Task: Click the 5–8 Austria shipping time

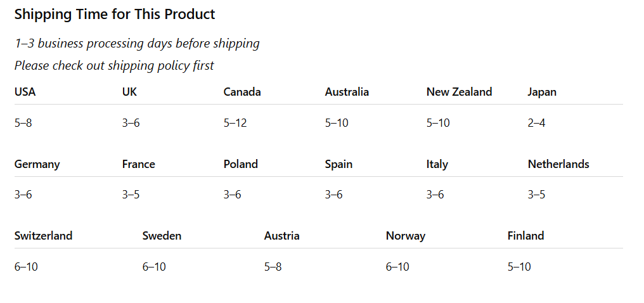Action: tap(273, 267)
